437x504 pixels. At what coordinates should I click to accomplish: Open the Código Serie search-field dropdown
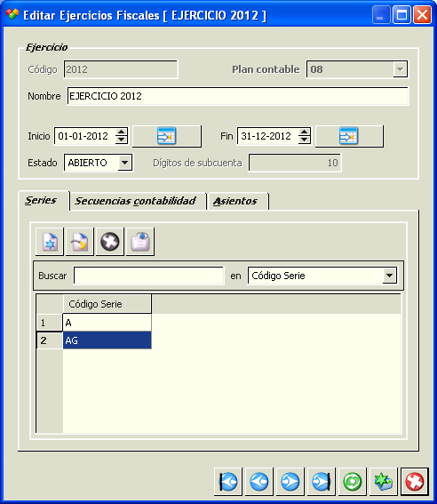[389, 276]
